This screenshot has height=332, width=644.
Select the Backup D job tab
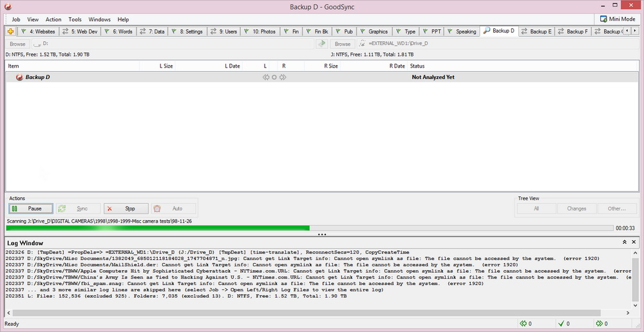[499, 31]
